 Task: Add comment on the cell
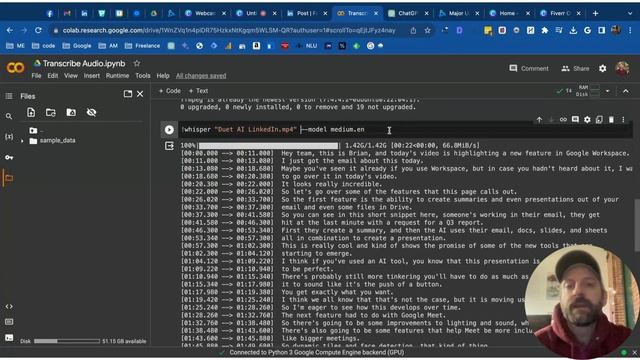[x=575, y=120]
